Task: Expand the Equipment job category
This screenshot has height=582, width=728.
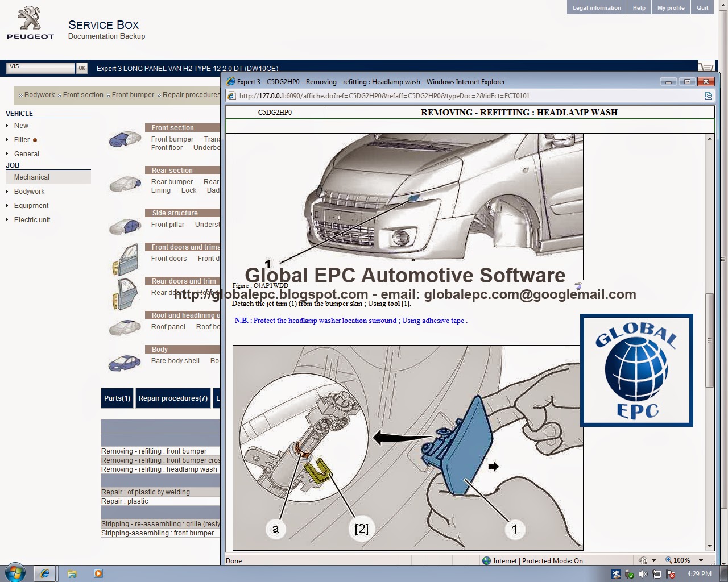Action: (x=31, y=205)
